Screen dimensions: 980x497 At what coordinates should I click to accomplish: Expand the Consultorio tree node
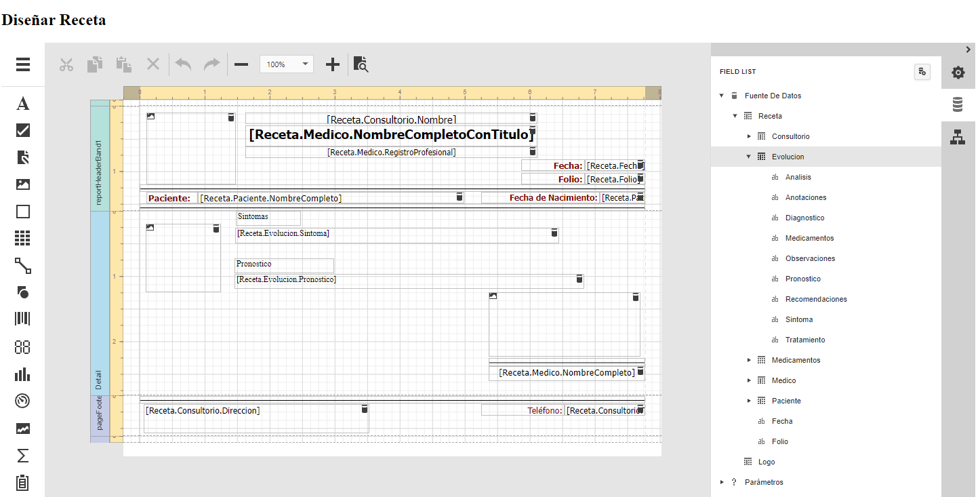coord(749,136)
